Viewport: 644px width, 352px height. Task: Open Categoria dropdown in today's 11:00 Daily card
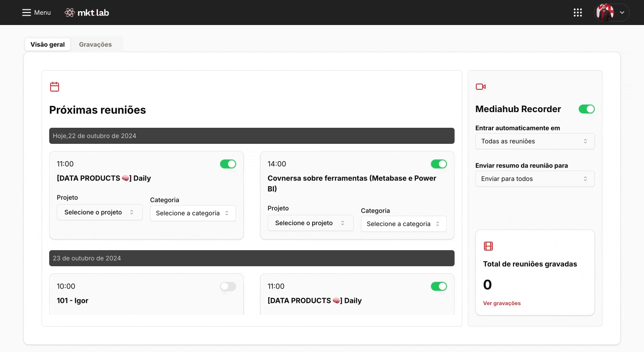(x=193, y=213)
